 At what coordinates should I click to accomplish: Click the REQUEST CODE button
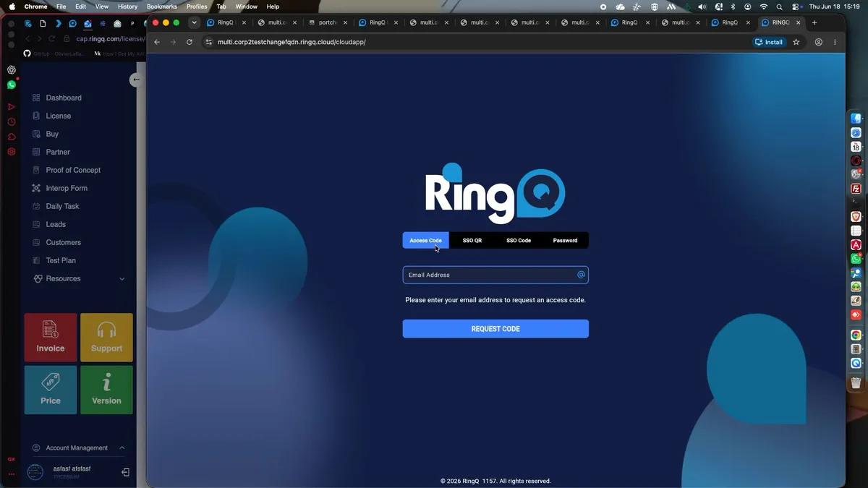coord(495,329)
